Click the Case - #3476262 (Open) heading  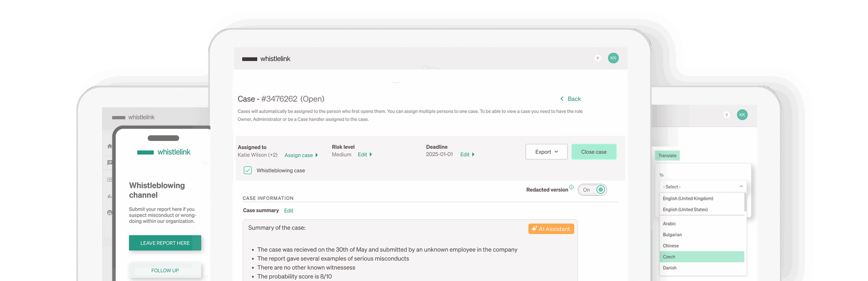coord(280,99)
